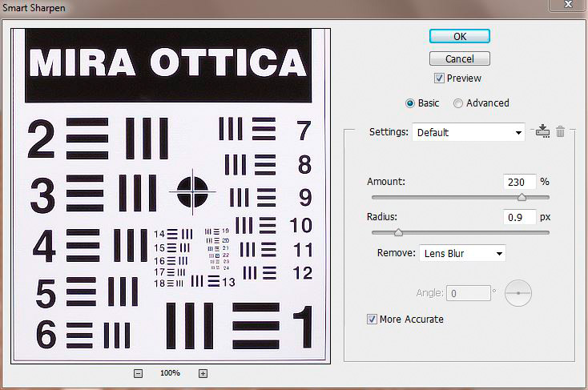Click the Smart Sharpen title text
The image size is (588, 390).
(x=34, y=7)
